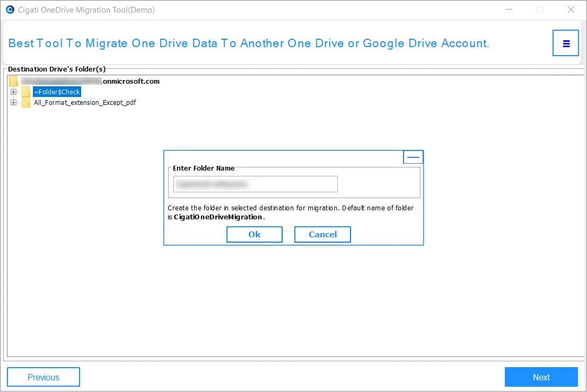Screen dimensions: 587x392
Task: Expand the All_Format_extension_Except_pdf node
Action: 14,103
